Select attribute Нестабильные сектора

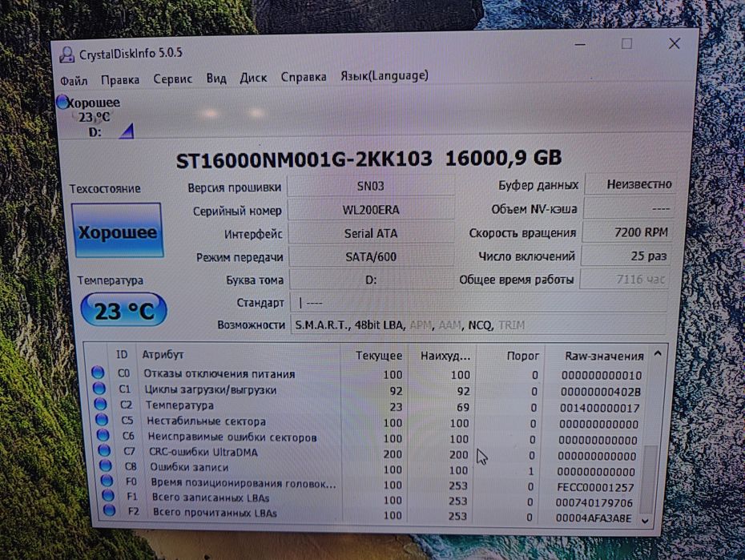pyautogui.click(x=206, y=421)
